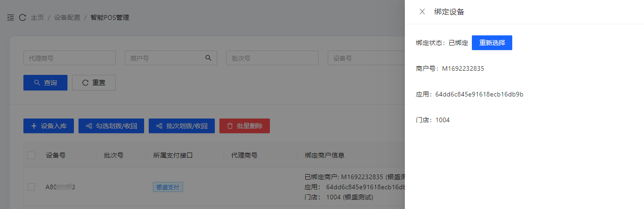
Task: Select 智能POS管理 breadcrumb item
Action: [x=110, y=18]
